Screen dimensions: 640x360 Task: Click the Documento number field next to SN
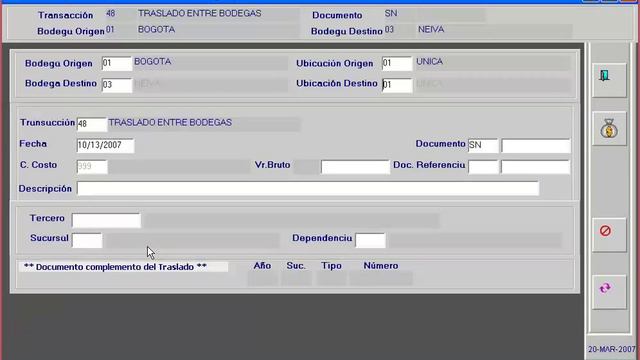coord(536,146)
